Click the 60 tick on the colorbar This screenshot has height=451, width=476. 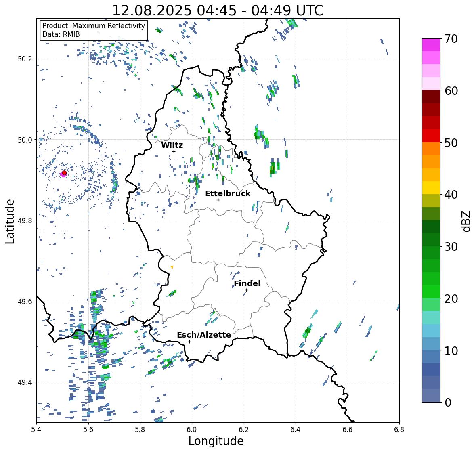(451, 91)
